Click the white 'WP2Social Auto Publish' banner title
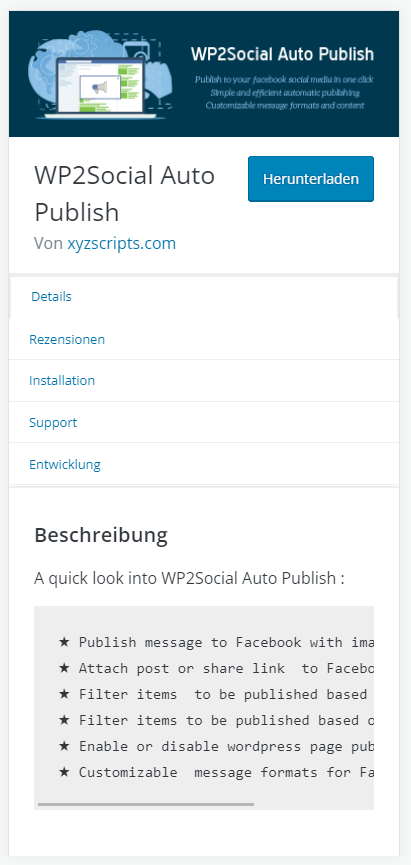Screen dimensions: 411x865 (282, 54)
